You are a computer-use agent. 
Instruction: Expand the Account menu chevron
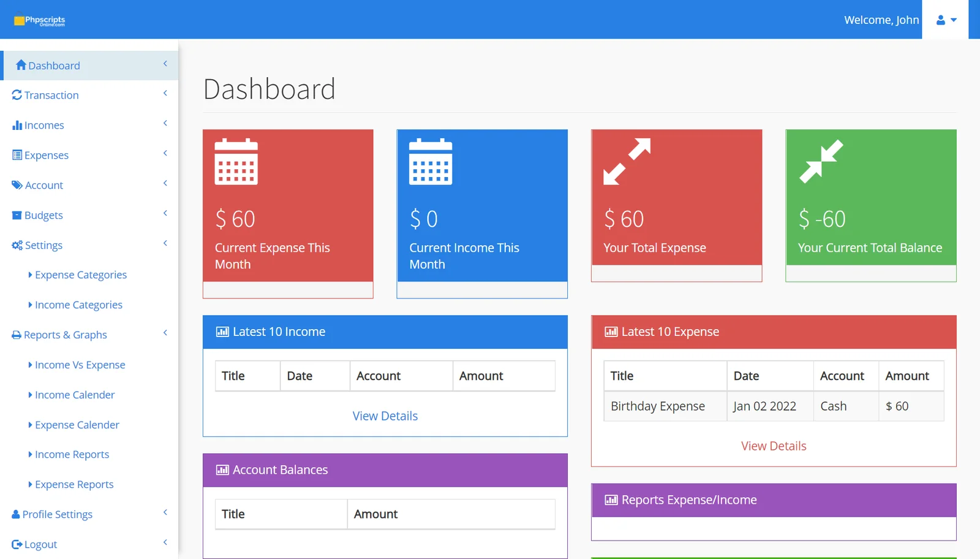tap(165, 183)
